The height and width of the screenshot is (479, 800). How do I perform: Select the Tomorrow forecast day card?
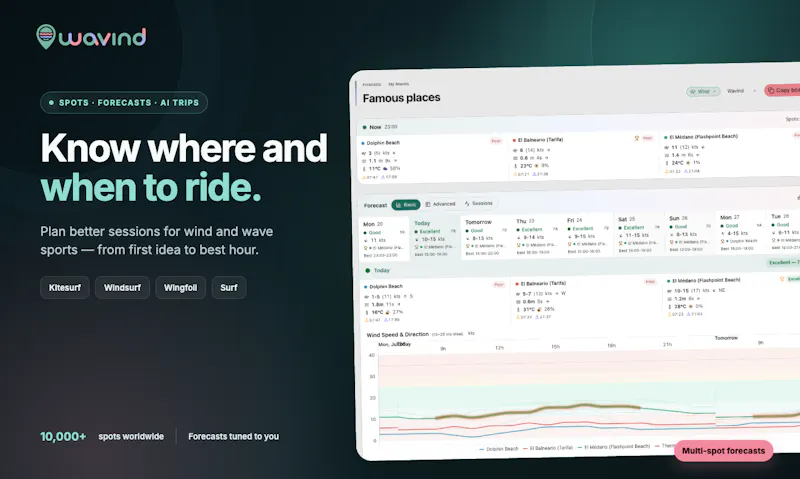(486, 237)
